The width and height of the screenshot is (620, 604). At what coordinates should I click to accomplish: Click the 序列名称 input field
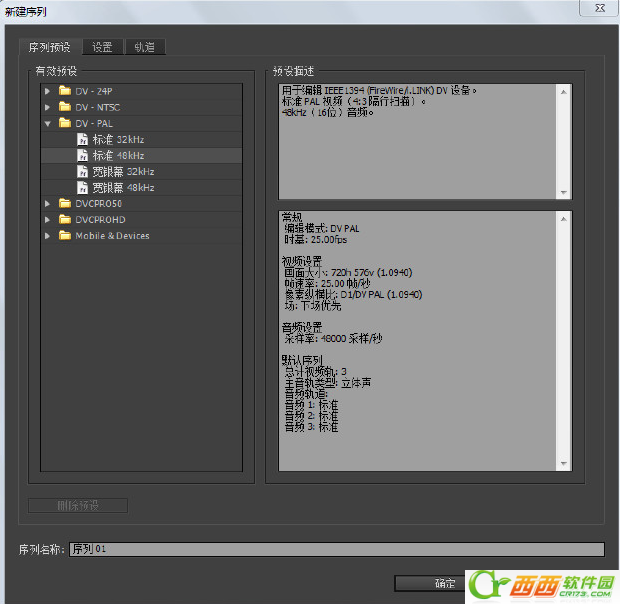337,549
